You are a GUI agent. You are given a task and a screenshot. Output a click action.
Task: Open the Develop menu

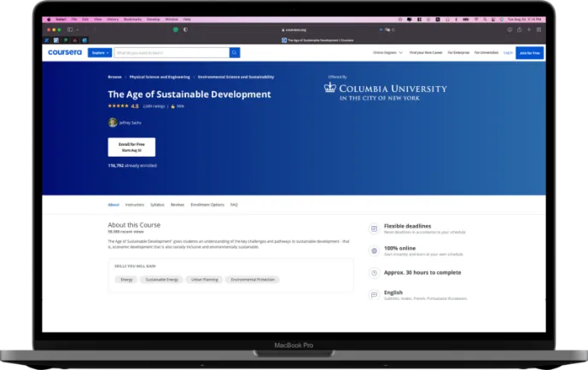coord(154,20)
